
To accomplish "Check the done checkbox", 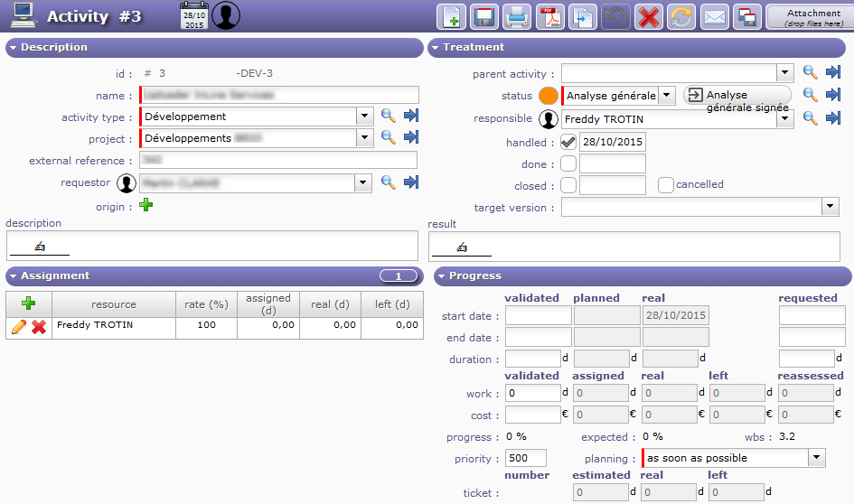I will click(568, 163).
